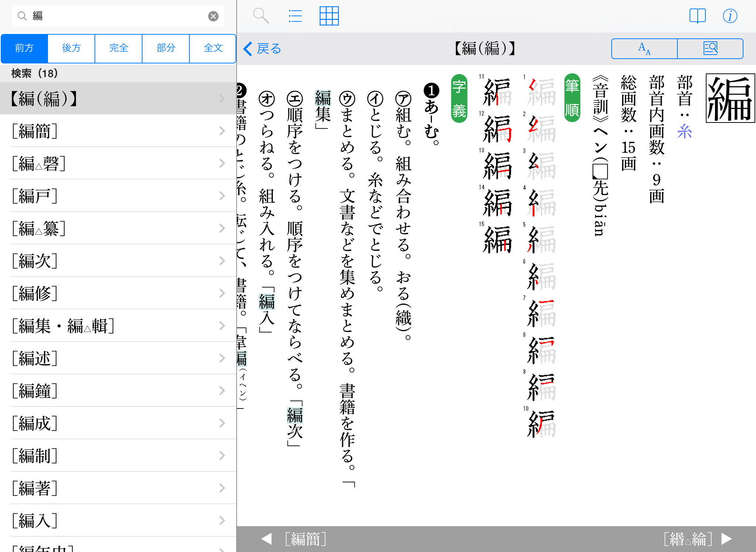Open the grid table view icon
Viewport: 756px width, 552px height.
[329, 16]
